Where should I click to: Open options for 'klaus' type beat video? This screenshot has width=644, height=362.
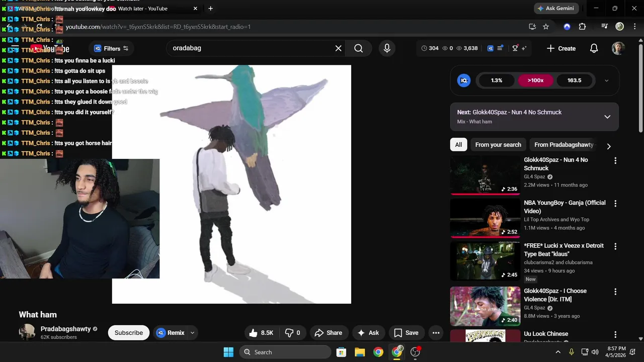tap(615, 246)
